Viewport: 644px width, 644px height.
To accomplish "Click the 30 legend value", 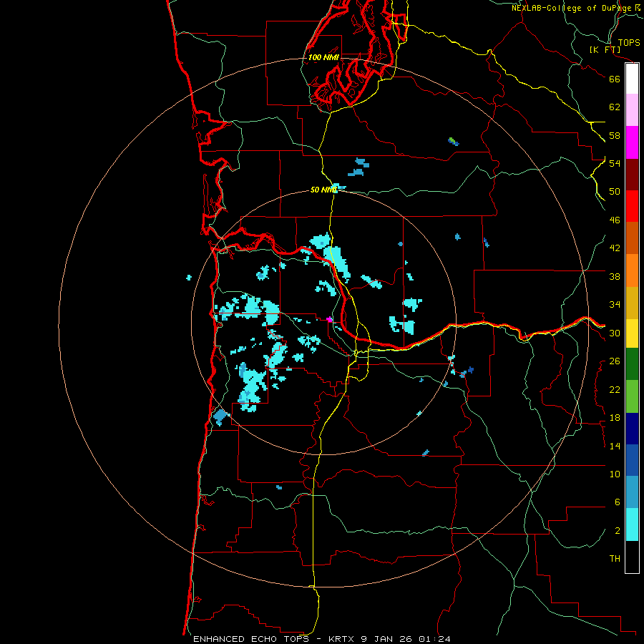I will click(x=615, y=333).
